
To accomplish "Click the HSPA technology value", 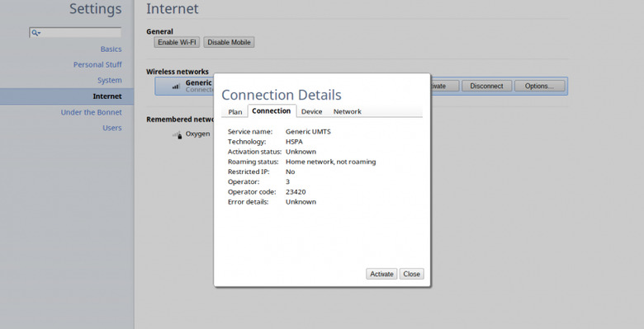I will point(294,142).
